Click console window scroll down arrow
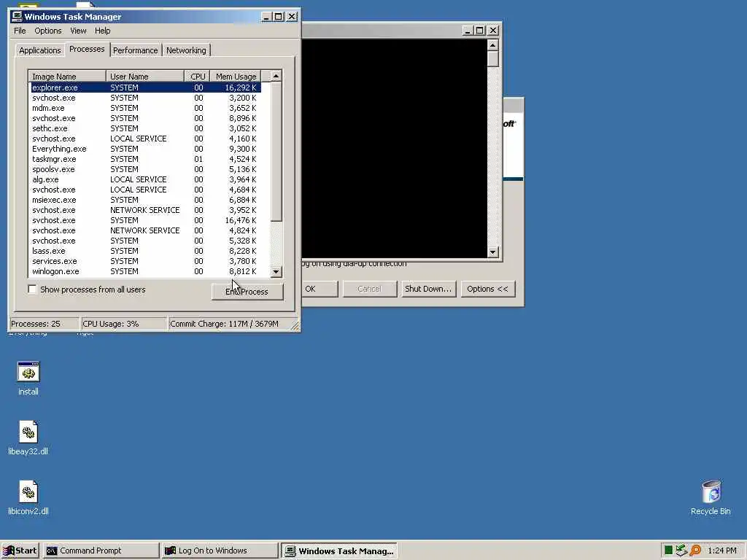This screenshot has height=560, width=747. click(x=492, y=252)
